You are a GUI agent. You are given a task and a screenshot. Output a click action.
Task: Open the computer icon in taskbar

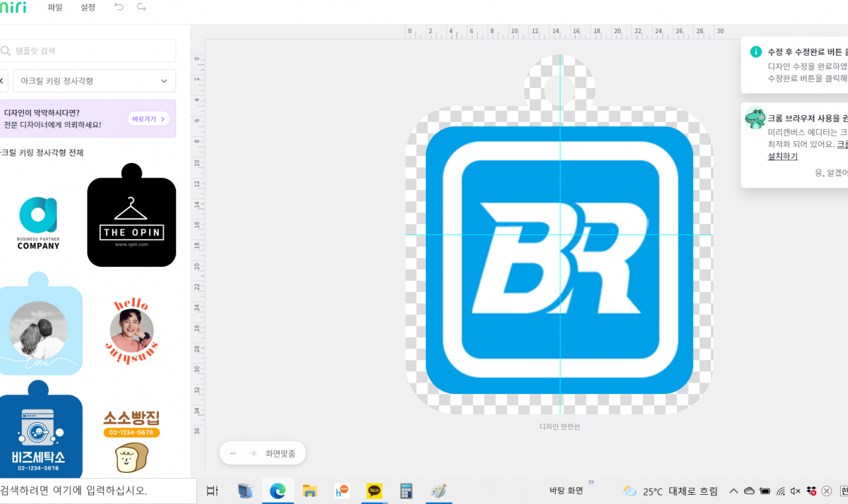(x=246, y=491)
